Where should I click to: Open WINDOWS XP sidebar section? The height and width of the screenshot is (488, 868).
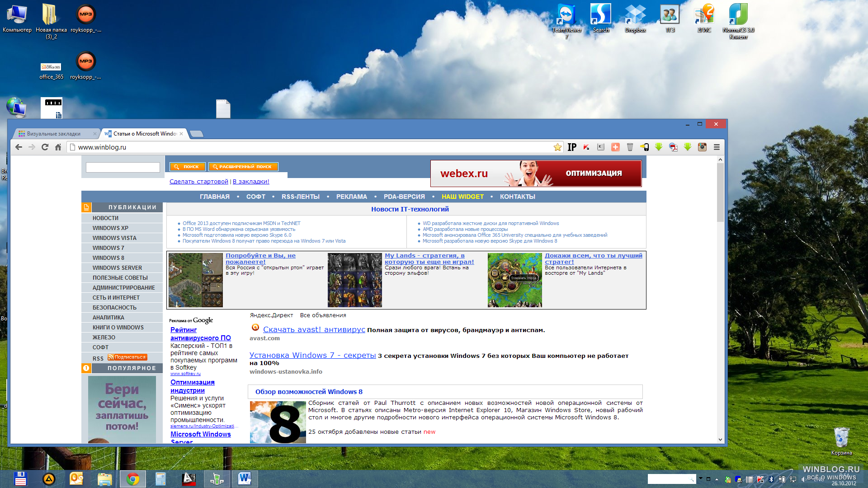point(122,228)
